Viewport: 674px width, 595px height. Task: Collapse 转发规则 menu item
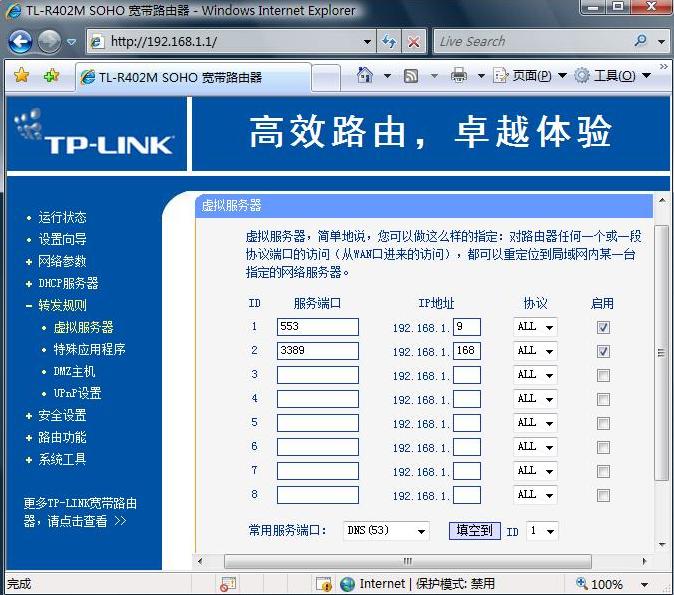[x=62, y=305]
